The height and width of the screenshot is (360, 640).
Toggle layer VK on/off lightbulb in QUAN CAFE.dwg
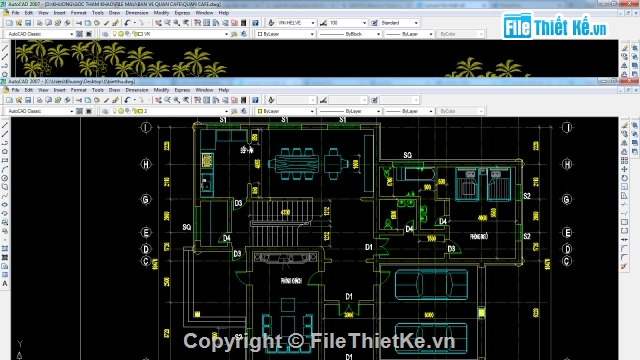[115, 34]
